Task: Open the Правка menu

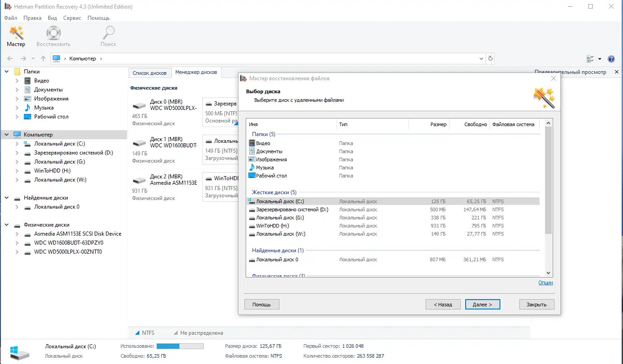Action: tap(32, 18)
